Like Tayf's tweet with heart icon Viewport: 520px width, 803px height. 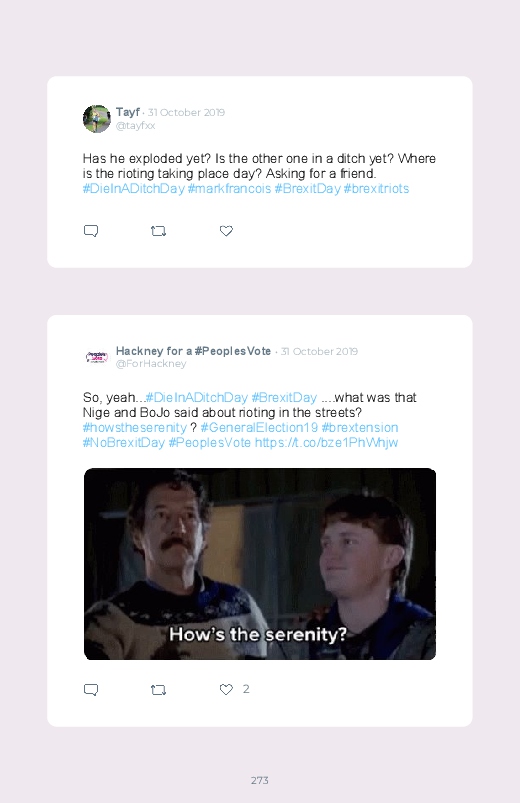[x=226, y=231]
